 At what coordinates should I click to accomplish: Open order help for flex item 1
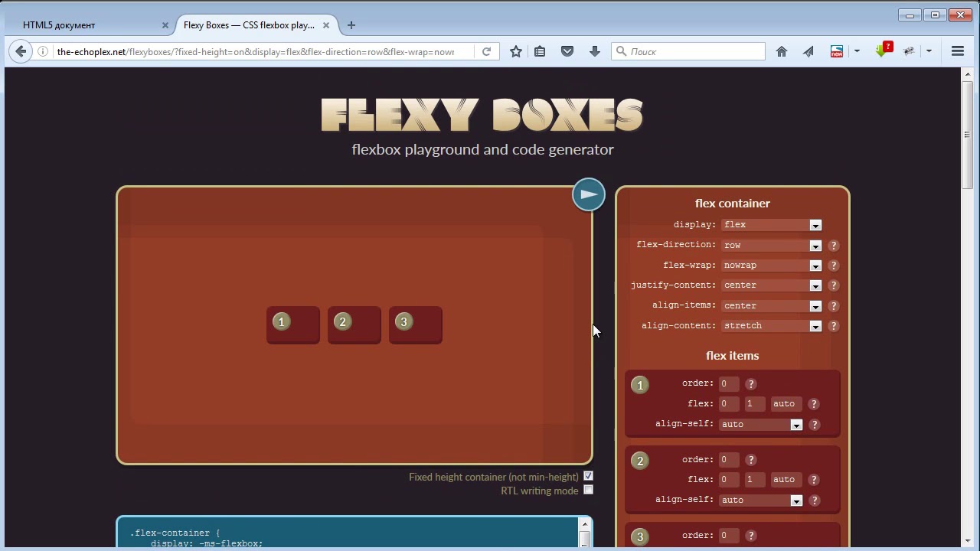click(x=751, y=384)
